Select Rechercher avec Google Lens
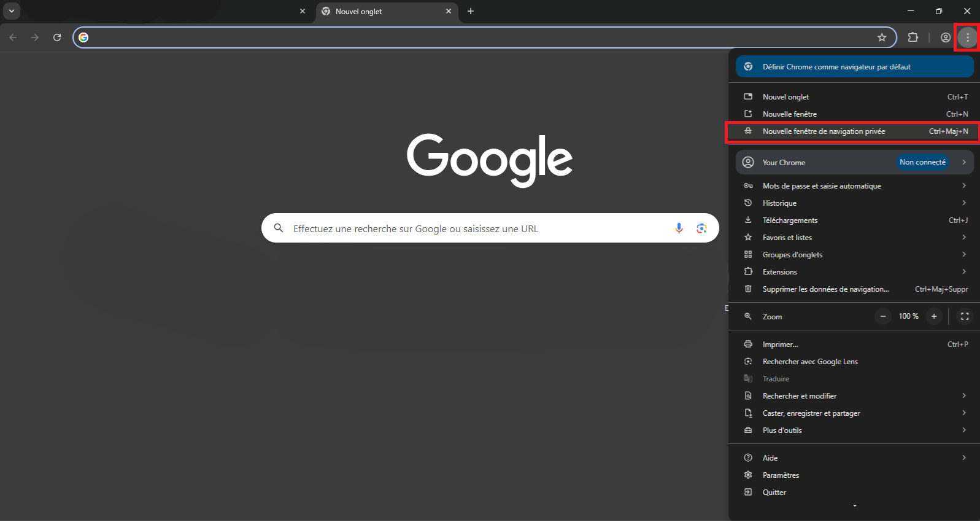This screenshot has height=522, width=980. [x=855, y=362]
